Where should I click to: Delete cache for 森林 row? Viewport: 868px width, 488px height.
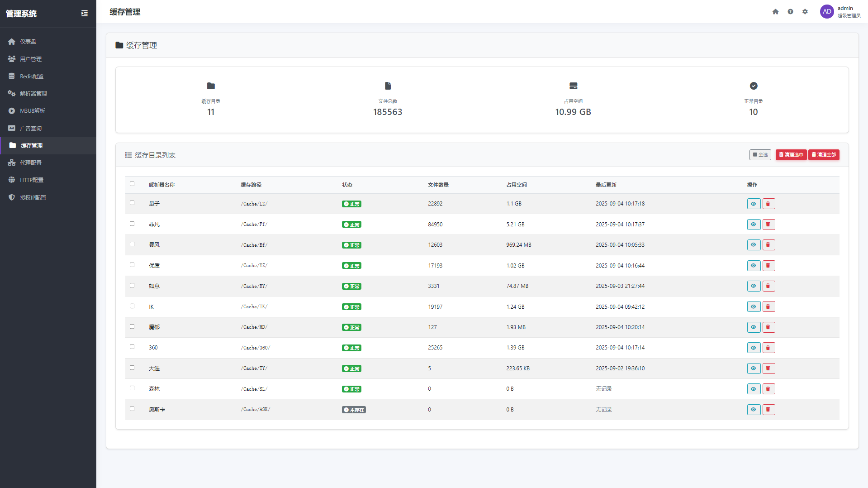pos(768,389)
